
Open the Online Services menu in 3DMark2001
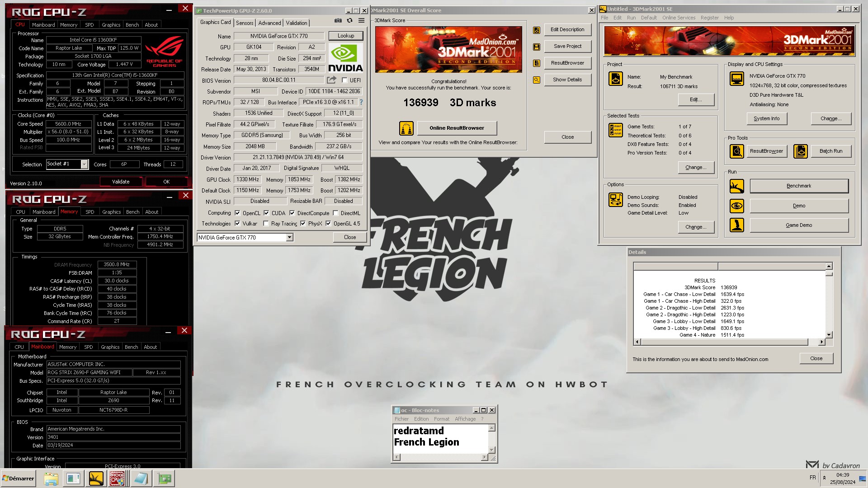click(x=679, y=18)
